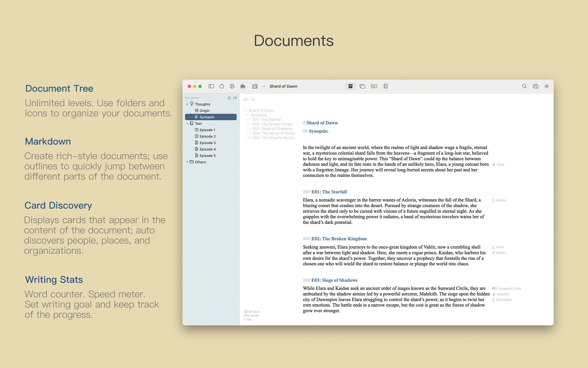Click the shopping bag toolbar icon
The width and height of the screenshot is (588, 368).
222,86
